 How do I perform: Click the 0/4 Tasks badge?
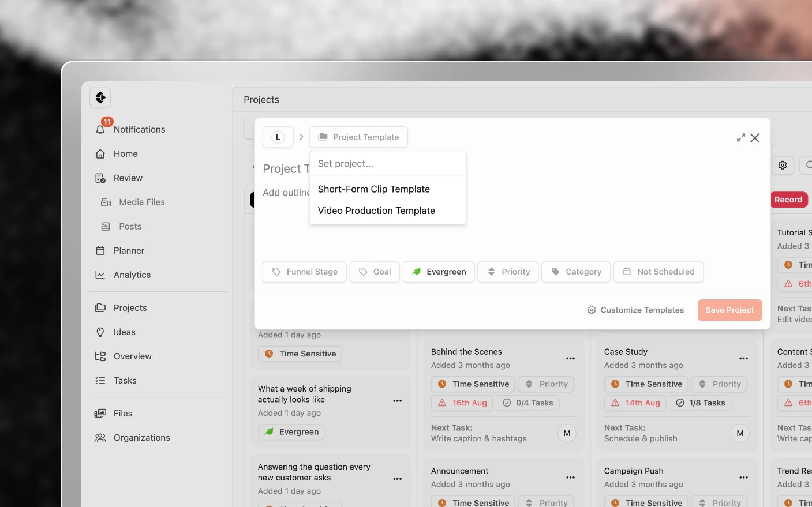(527, 403)
